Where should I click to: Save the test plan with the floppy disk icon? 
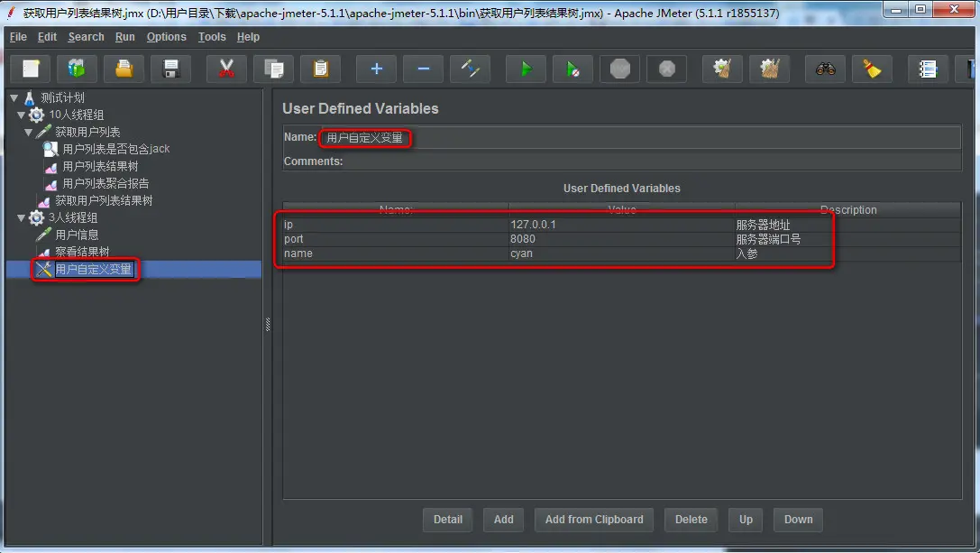coord(170,69)
